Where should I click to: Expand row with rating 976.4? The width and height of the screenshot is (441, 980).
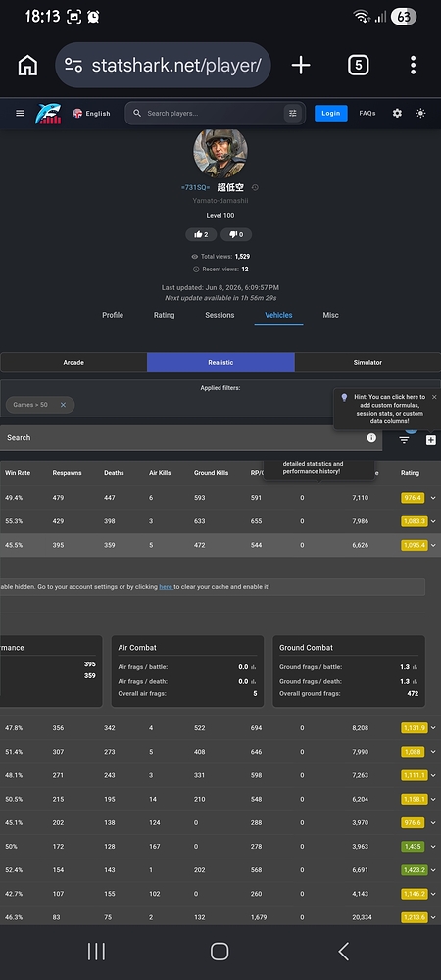[x=433, y=498]
